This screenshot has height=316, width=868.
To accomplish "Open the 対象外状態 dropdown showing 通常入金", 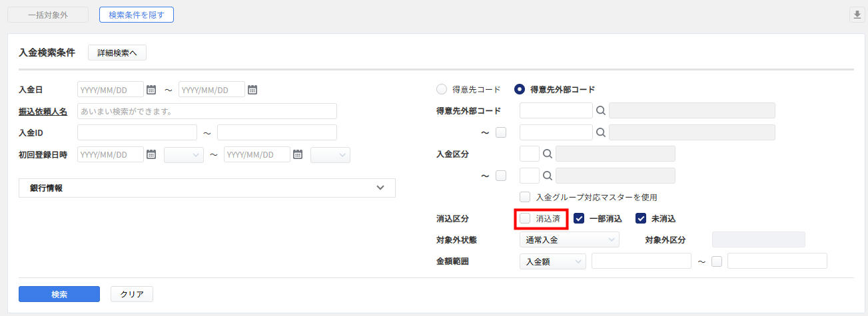I will click(x=569, y=239).
